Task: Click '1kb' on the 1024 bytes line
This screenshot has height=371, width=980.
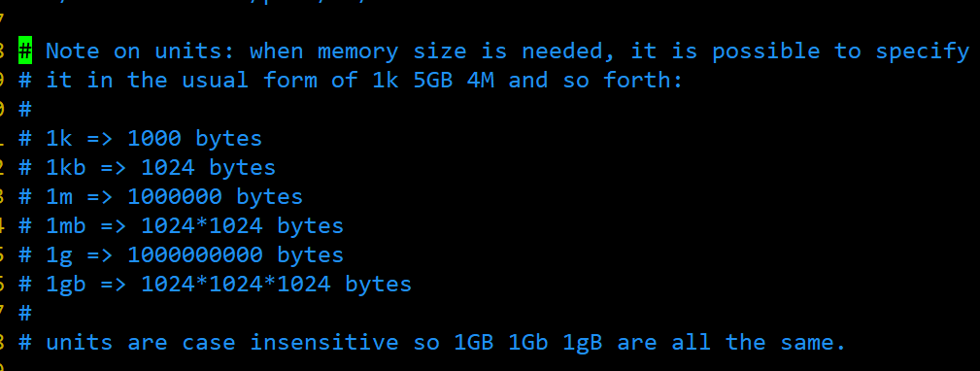Action: point(66,167)
